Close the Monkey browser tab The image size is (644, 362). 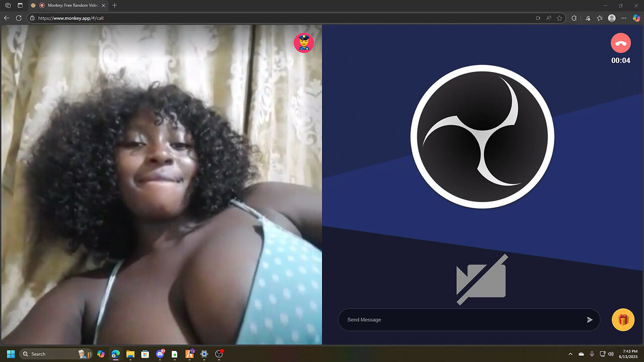103,6
